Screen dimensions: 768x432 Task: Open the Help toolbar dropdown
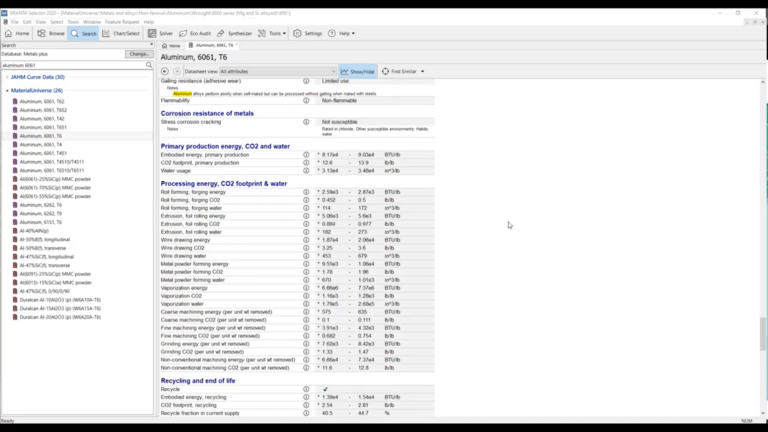[341, 33]
